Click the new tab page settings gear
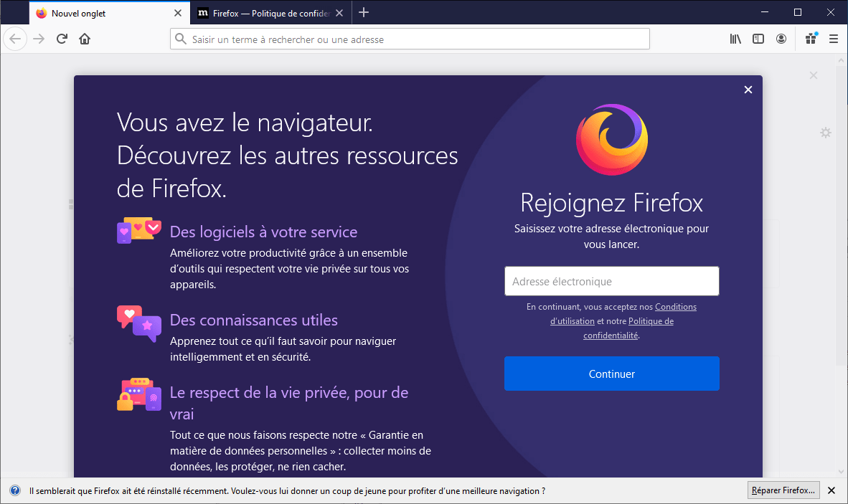Viewport: 848px width, 504px height. [x=825, y=133]
